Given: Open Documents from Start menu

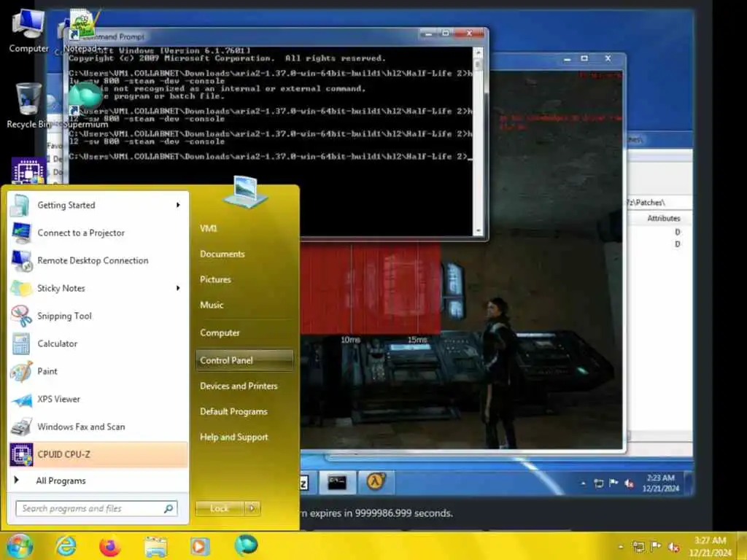Looking at the screenshot, I should coord(222,254).
